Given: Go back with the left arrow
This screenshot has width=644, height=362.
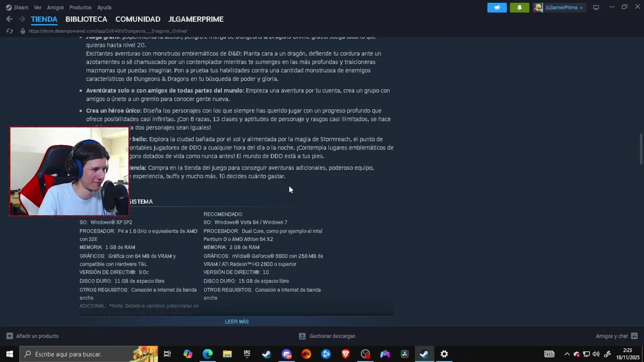Looking at the screenshot, I should point(9,19).
